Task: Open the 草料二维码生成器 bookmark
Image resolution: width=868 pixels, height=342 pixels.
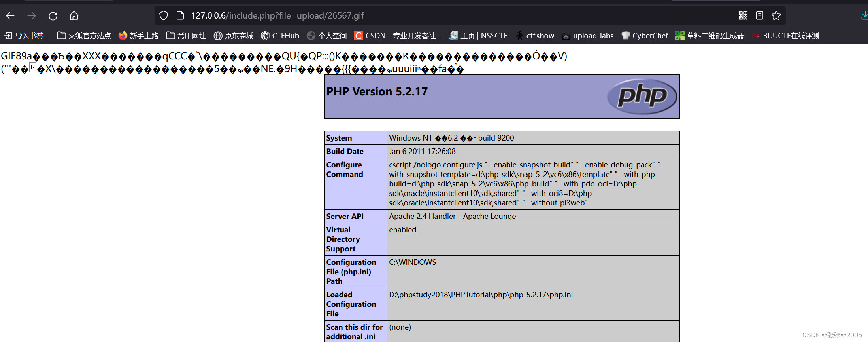Action: pos(709,36)
